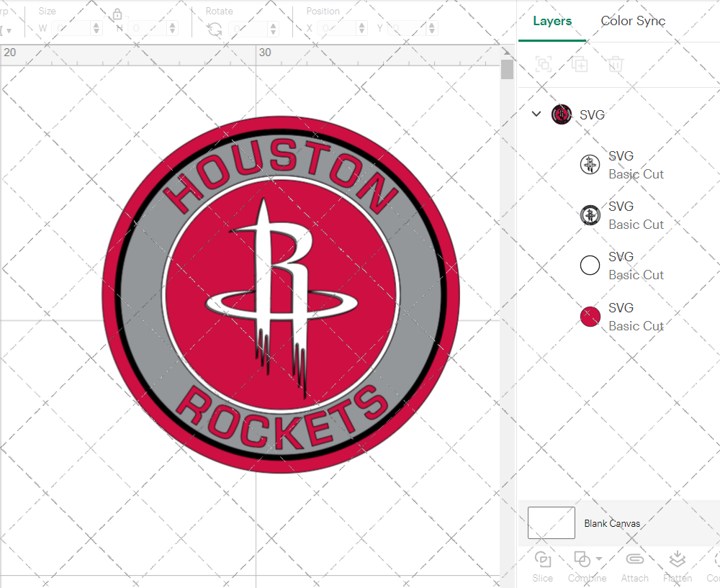Viewport: 720px width, 588px height.
Task: Click the width W input field
Action: [71, 29]
